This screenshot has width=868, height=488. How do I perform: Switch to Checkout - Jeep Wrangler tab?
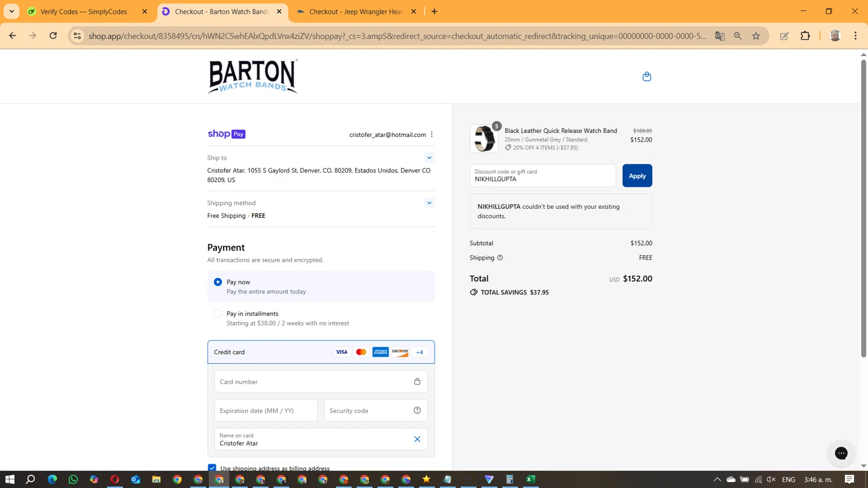pos(355,12)
